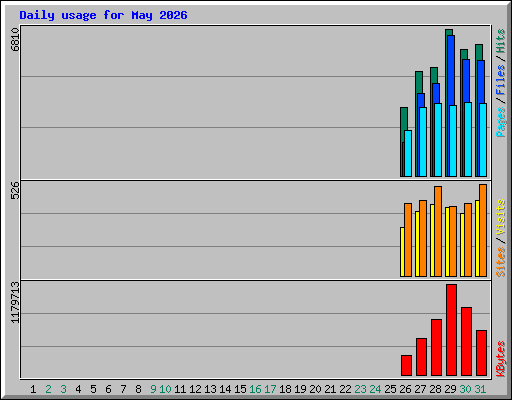This screenshot has width=512, height=400.
Task: Click the red KBytes bar for day 26
Action: [x=406, y=365]
